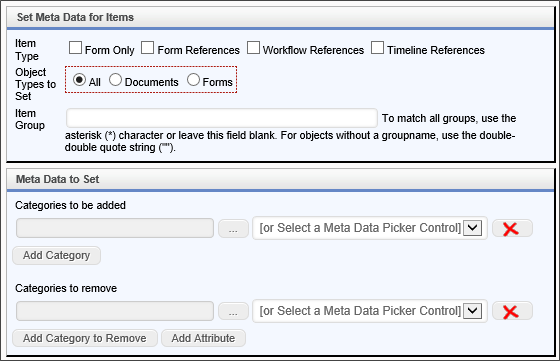Viewport: 560px width, 361px height.
Task: Choose the Documents radio button
Action: click(115, 79)
